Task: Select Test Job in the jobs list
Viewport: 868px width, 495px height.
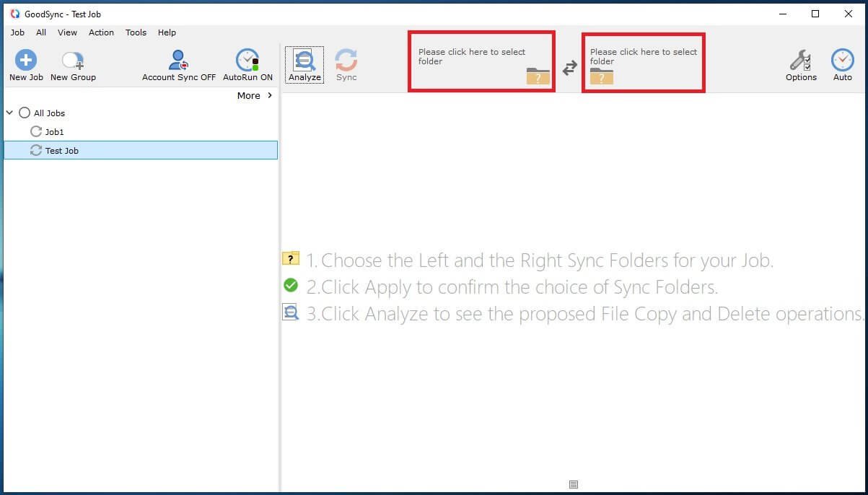Action: point(141,150)
